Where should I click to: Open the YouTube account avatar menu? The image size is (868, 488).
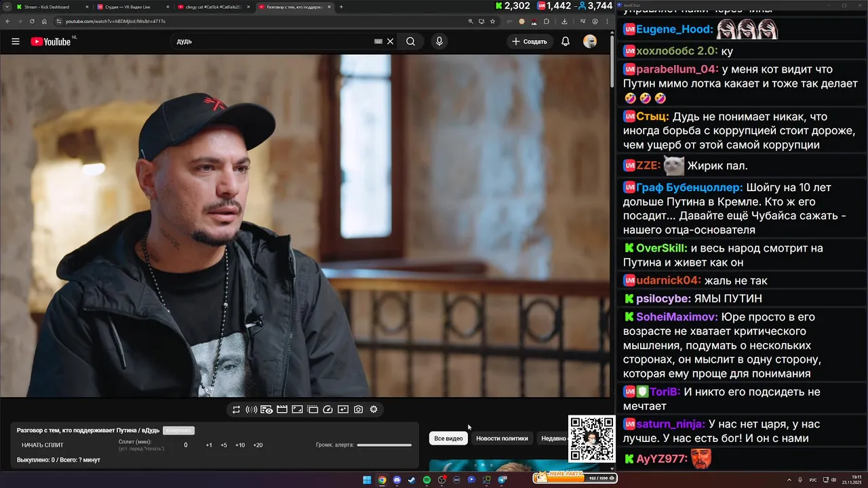[590, 41]
